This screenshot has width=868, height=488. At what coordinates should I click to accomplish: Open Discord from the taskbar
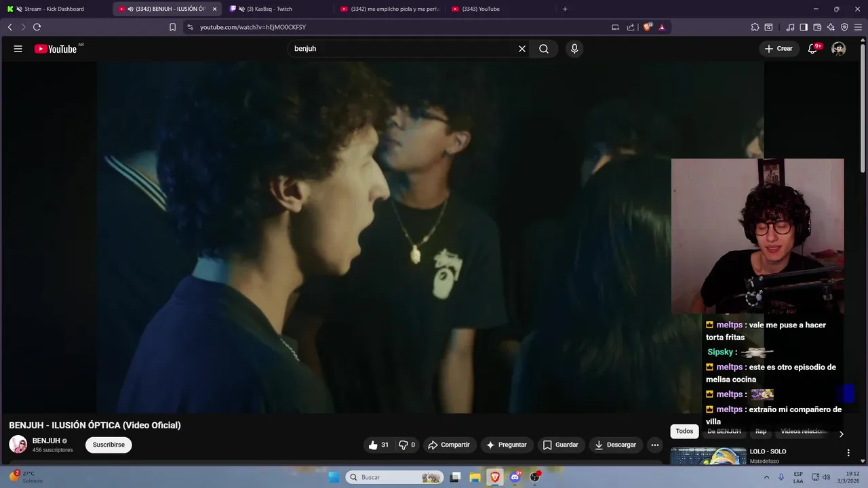[x=515, y=477]
